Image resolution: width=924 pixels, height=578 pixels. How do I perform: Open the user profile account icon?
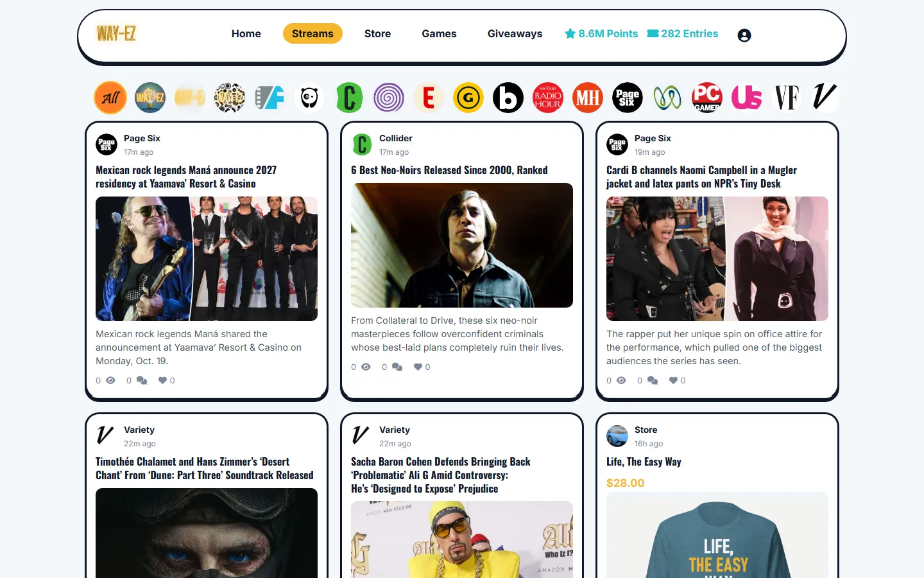tap(744, 35)
